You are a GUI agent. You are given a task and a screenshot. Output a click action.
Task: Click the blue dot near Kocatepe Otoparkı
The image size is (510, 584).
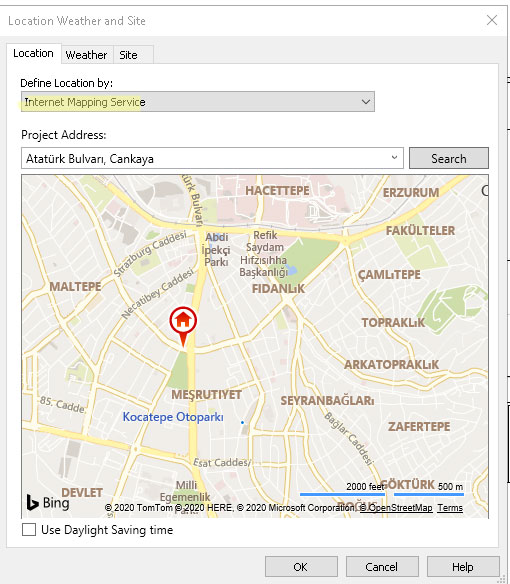[243, 422]
